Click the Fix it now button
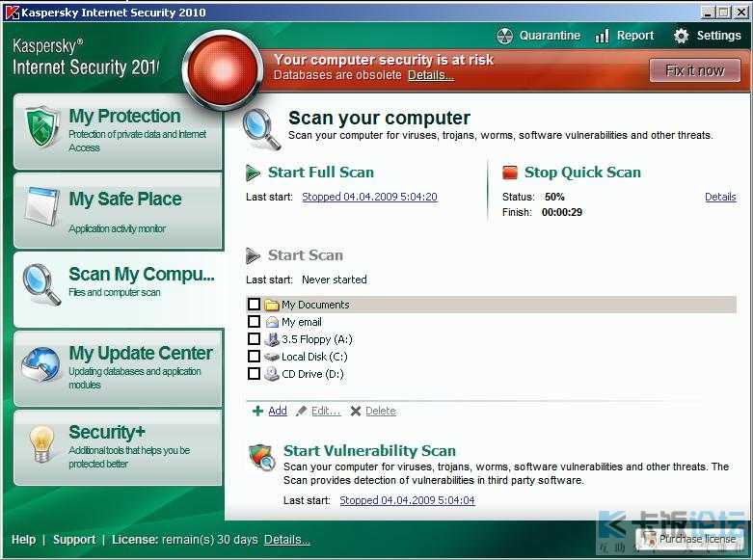Viewport: 753px width, 560px height. tap(695, 70)
